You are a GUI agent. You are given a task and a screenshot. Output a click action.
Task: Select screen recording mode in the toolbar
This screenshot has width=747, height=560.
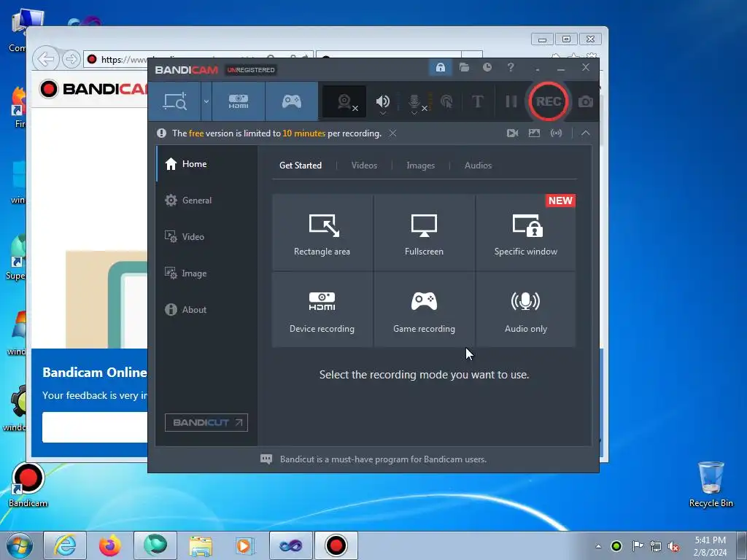[174, 101]
